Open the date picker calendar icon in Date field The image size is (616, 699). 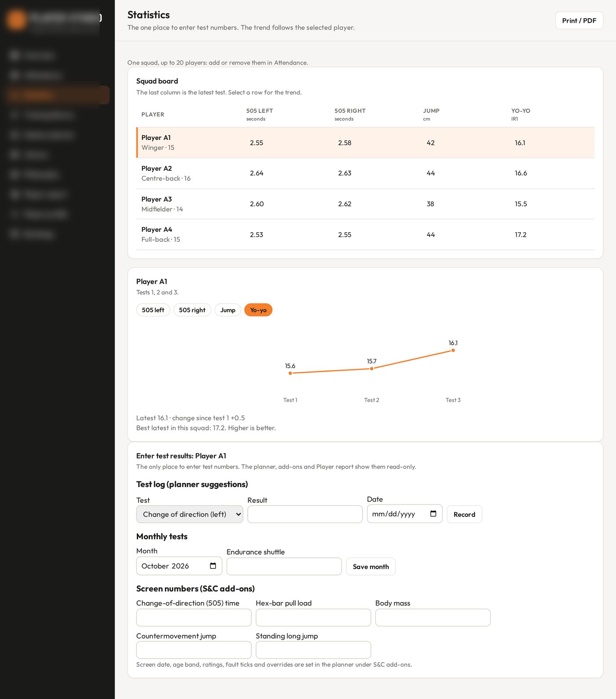[433, 513]
